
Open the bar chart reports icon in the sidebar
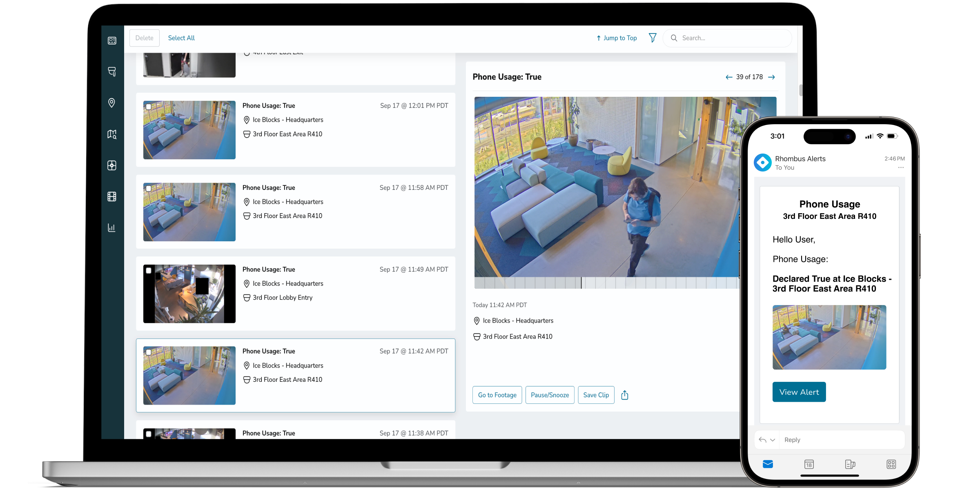[111, 227]
